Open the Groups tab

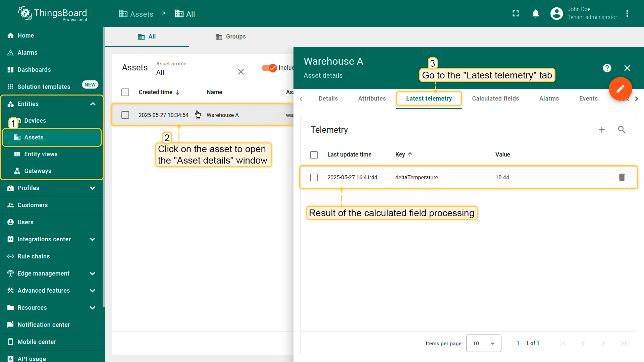point(230,37)
